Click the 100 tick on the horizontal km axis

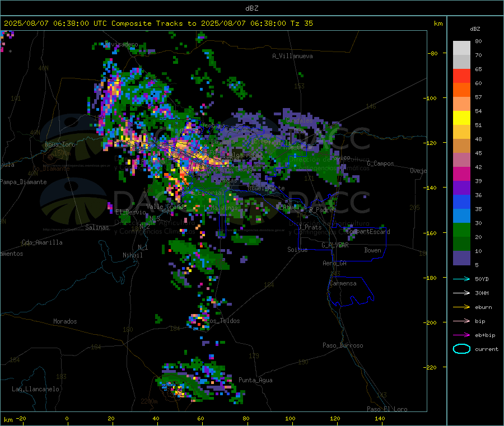point(290,419)
